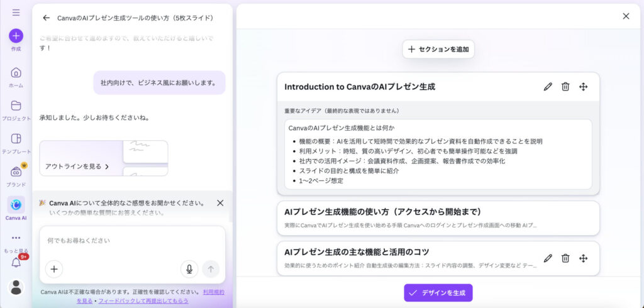Edit the Introduction section with pencil icon
Viewport: 644px width, 308px height.
[548, 87]
